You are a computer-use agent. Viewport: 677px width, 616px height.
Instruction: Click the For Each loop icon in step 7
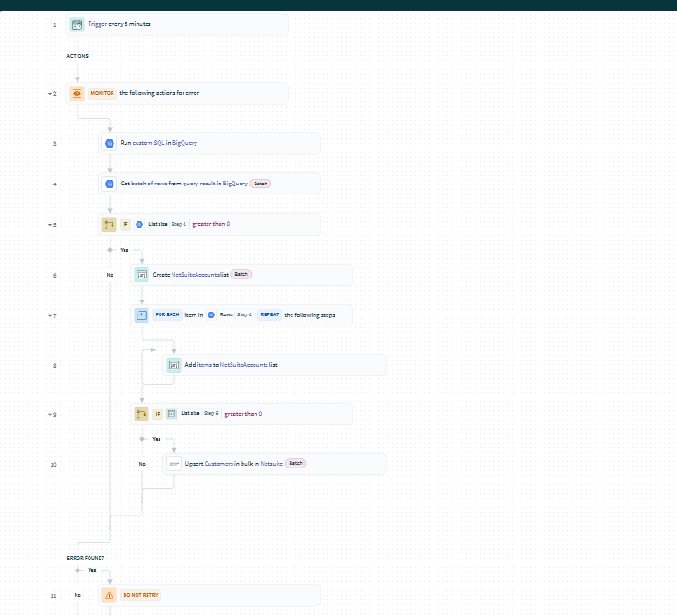(x=141, y=315)
